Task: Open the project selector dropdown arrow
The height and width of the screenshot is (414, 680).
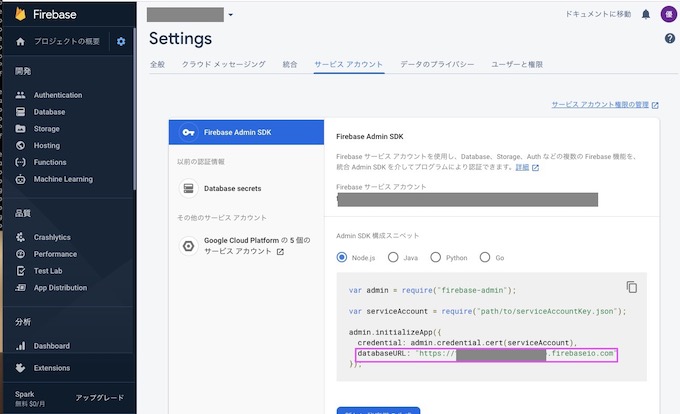Action: (231, 15)
